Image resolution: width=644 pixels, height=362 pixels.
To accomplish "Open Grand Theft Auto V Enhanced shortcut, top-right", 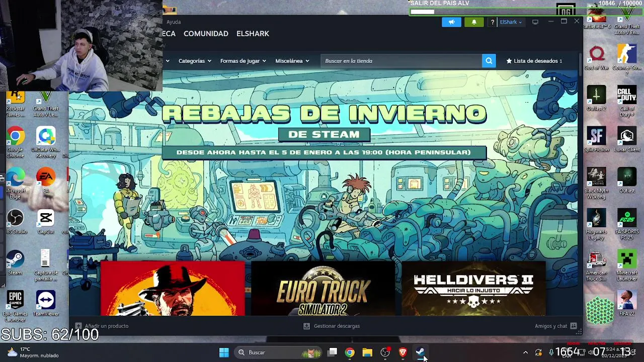I will point(627,19).
